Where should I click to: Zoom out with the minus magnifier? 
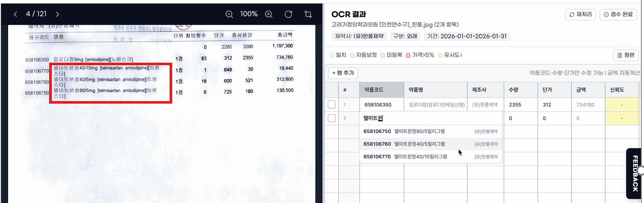229,14
